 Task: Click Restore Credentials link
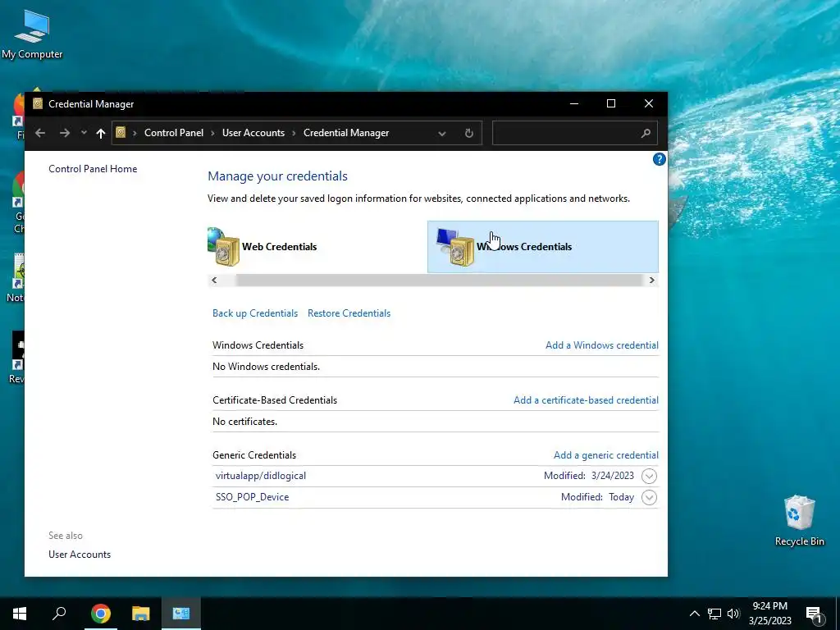(349, 313)
